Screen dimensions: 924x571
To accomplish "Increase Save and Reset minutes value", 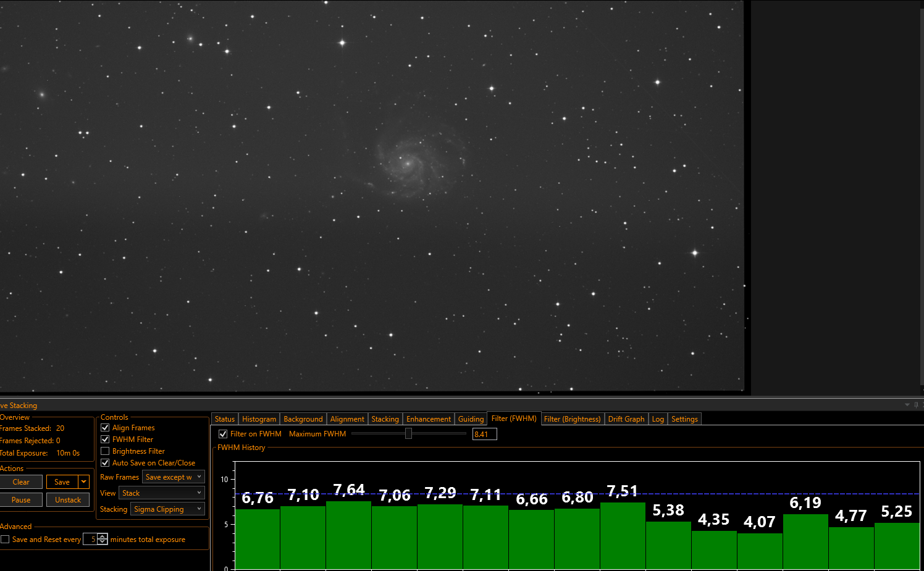I will pyautogui.click(x=103, y=536).
